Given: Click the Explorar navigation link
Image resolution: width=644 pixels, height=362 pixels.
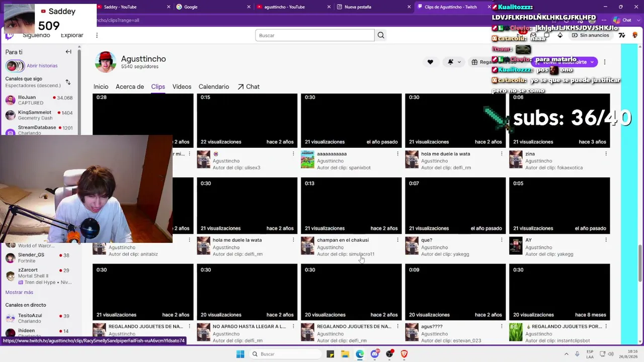Looking at the screenshot, I should click(72, 35).
